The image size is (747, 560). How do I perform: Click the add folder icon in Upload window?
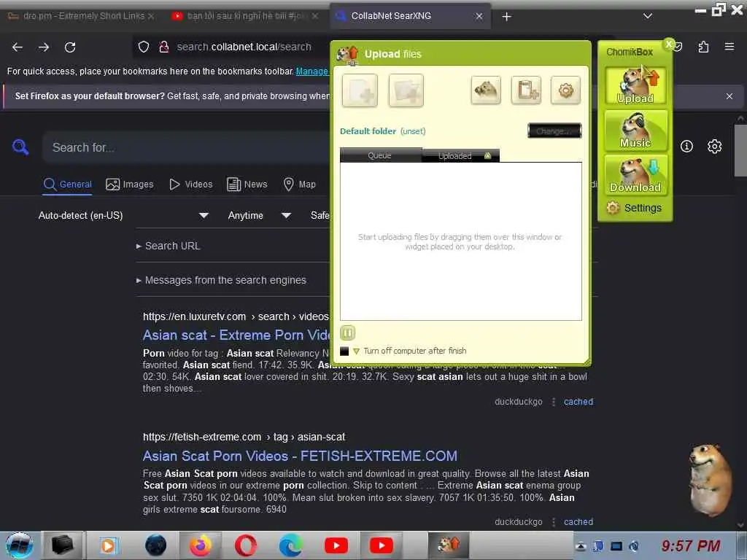coord(406,90)
